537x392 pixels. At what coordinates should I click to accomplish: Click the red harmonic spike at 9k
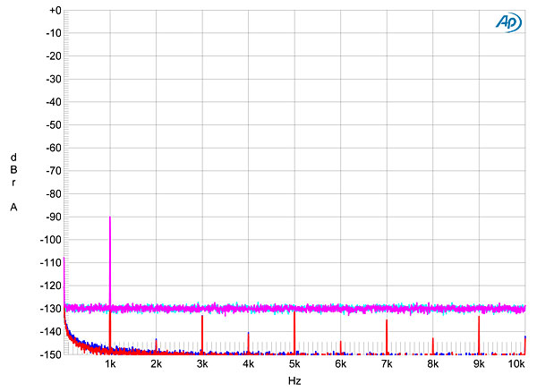pos(479,335)
